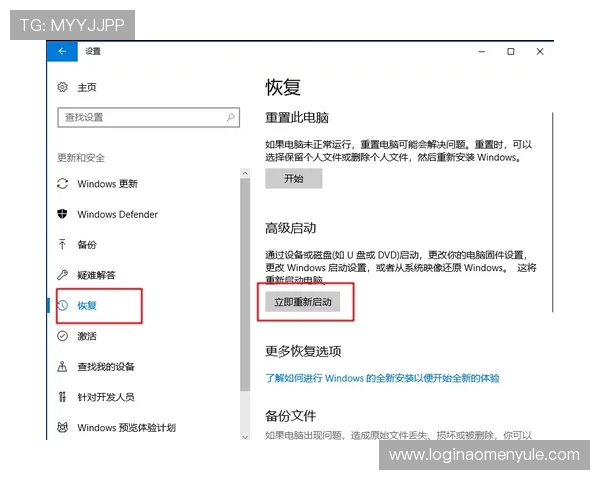Select the Windows 更新 refresh icon
The image size is (600, 480).
62,183
